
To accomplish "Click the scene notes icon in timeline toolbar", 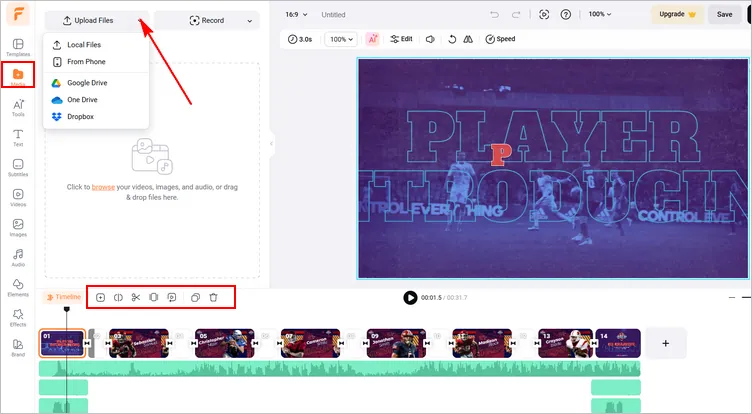I will (172, 297).
